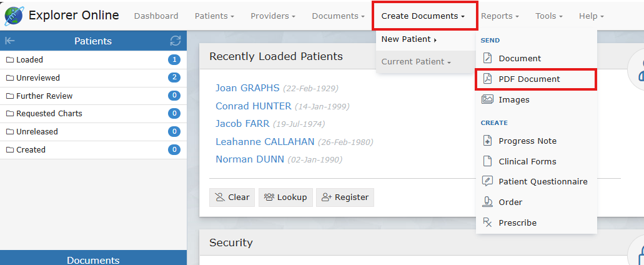The width and height of the screenshot is (644, 265).
Task: Choose the Images option in menu
Action: click(x=513, y=100)
